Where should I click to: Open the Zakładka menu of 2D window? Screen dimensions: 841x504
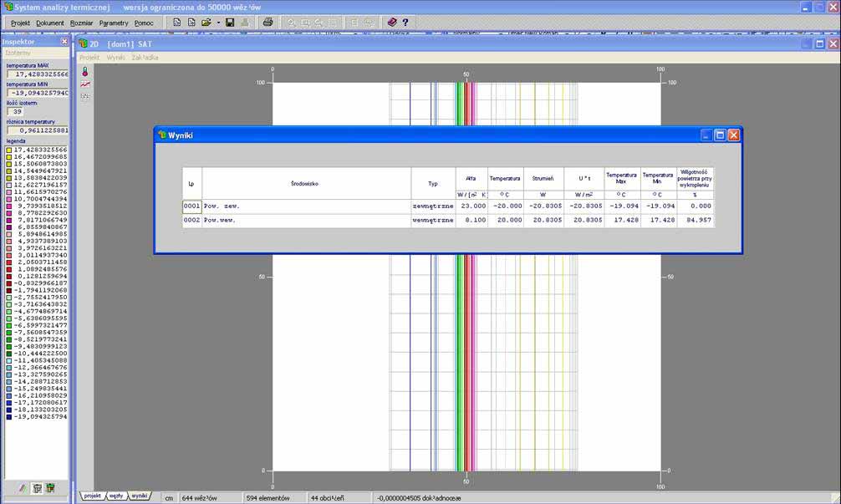pyautogui.click(x=145, y=58)
